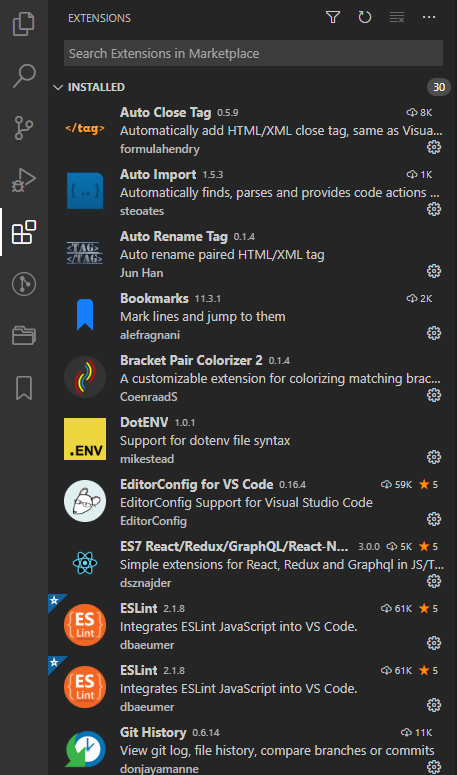Select the DotENV extension title
Image resolution: width=457 pixels, height=775 pixels.
click(144, 422)
